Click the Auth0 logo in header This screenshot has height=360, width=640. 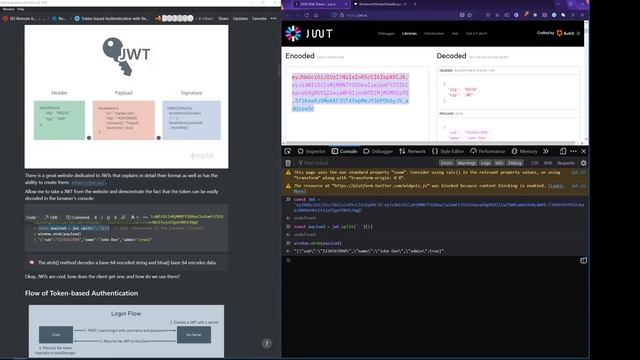(x=565, y=33)
